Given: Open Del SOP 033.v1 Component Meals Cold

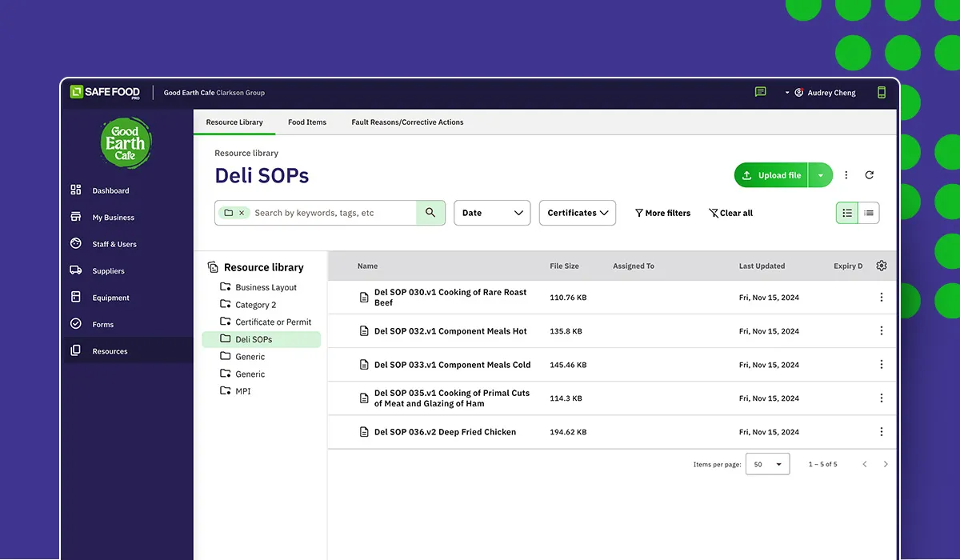Looking at the screenshot, I should point(452,365).
